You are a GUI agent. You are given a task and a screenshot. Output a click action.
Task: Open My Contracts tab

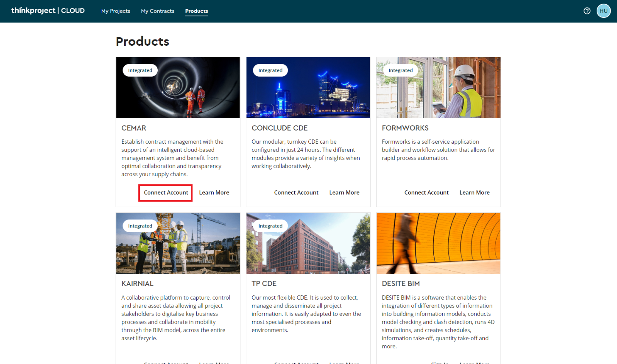(158, 11)
